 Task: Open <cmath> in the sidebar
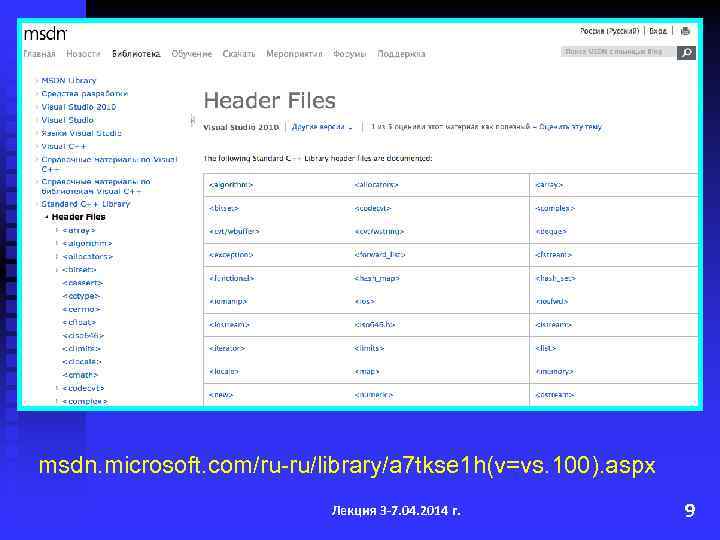click(x=80, y=375)
